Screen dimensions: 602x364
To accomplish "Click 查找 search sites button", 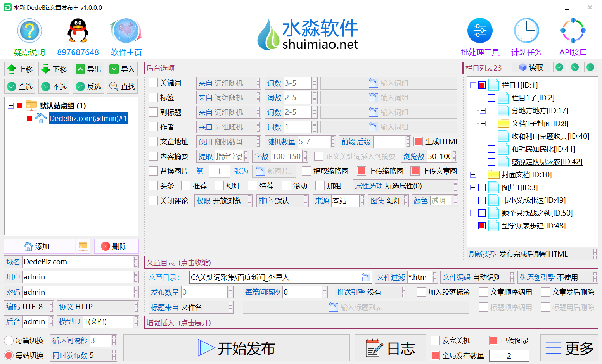I will [122, 86].
